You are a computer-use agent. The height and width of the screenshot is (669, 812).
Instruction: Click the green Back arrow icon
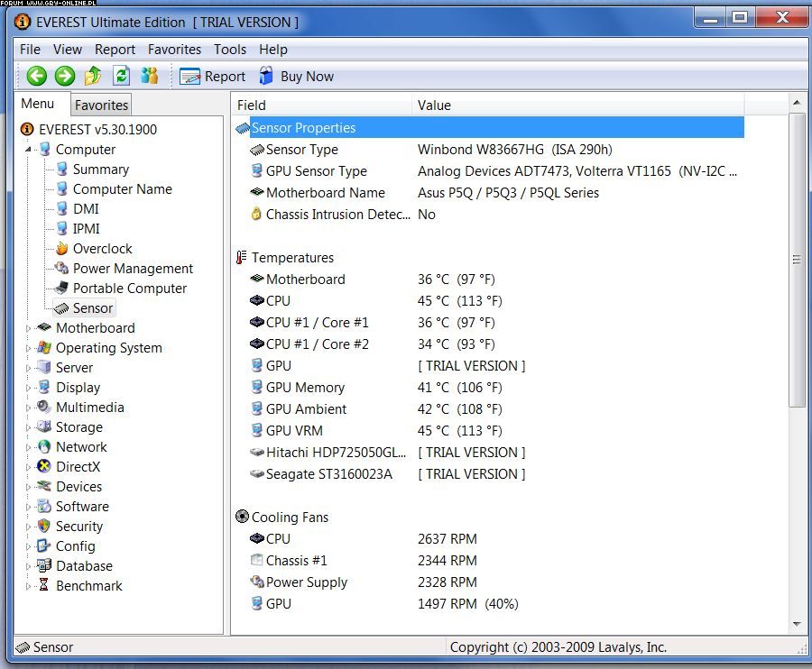(x=37, y=76)
